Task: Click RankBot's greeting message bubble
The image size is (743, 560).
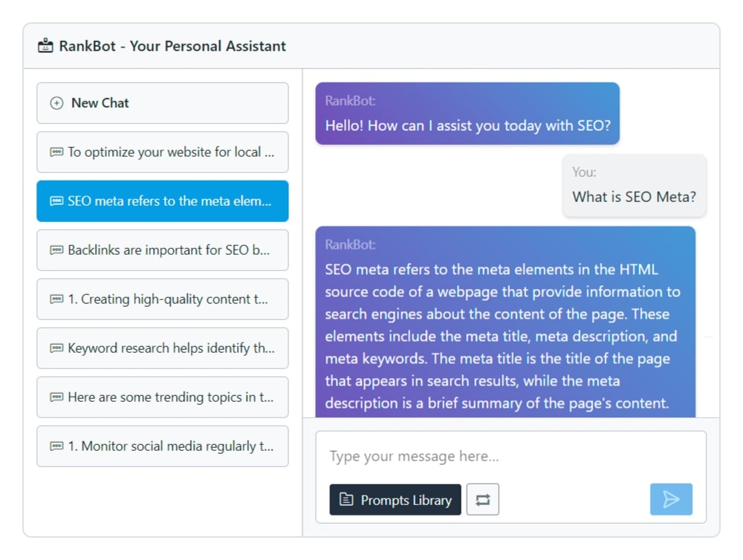Action: pos(467,113)
